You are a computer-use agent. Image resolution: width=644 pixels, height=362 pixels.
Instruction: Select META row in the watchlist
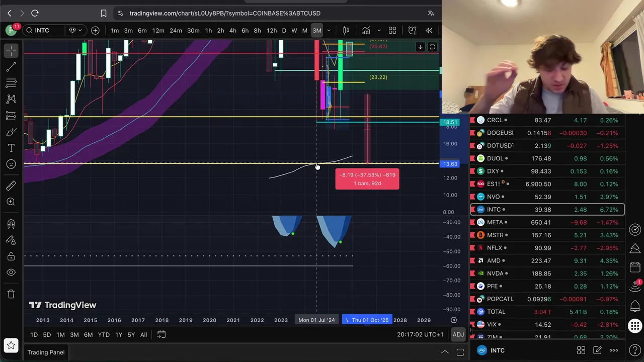(x=547, y=222)
